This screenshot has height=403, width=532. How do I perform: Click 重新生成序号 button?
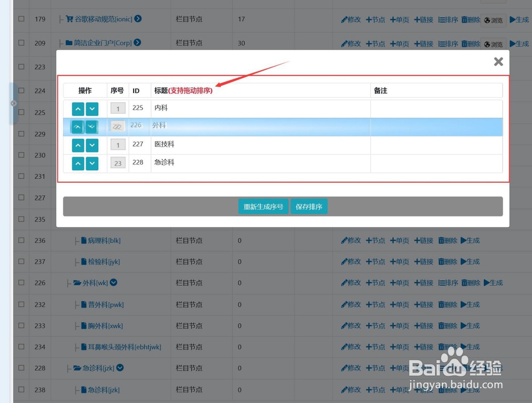point(263,207)
